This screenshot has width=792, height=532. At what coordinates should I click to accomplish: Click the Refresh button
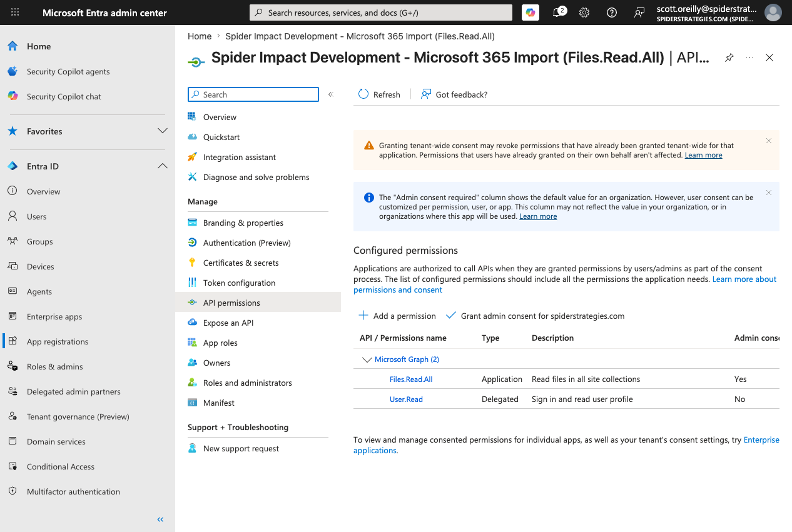[379, 94]
